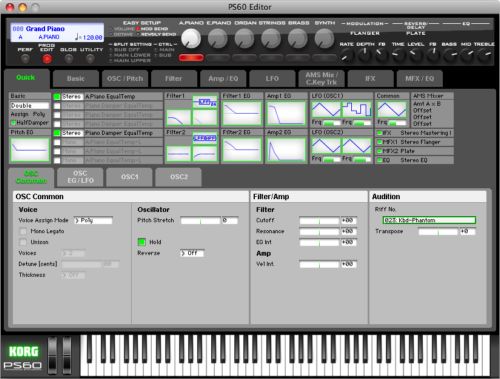Switch to the AMS Mix / C.Key Trk tab
This screenshot has width=500, height=379.
coord(321,79)
